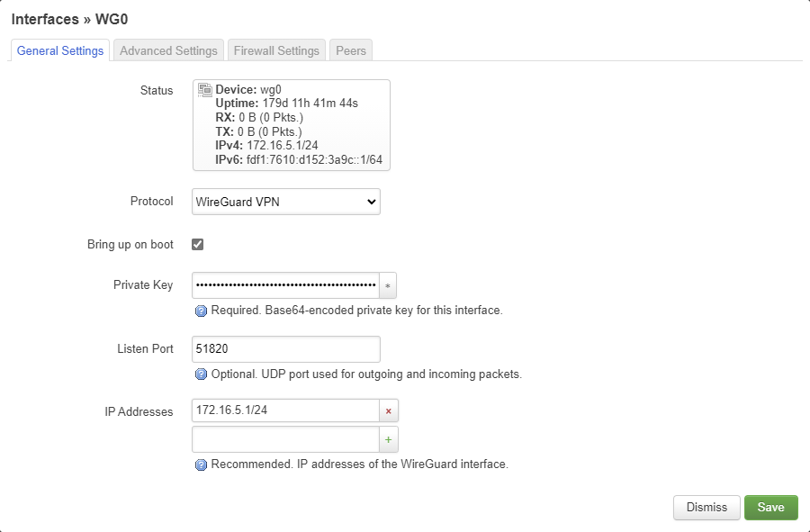Click the wg0 interface status indicator
This screenshot has width=810, height=532.
coord(204,89)
